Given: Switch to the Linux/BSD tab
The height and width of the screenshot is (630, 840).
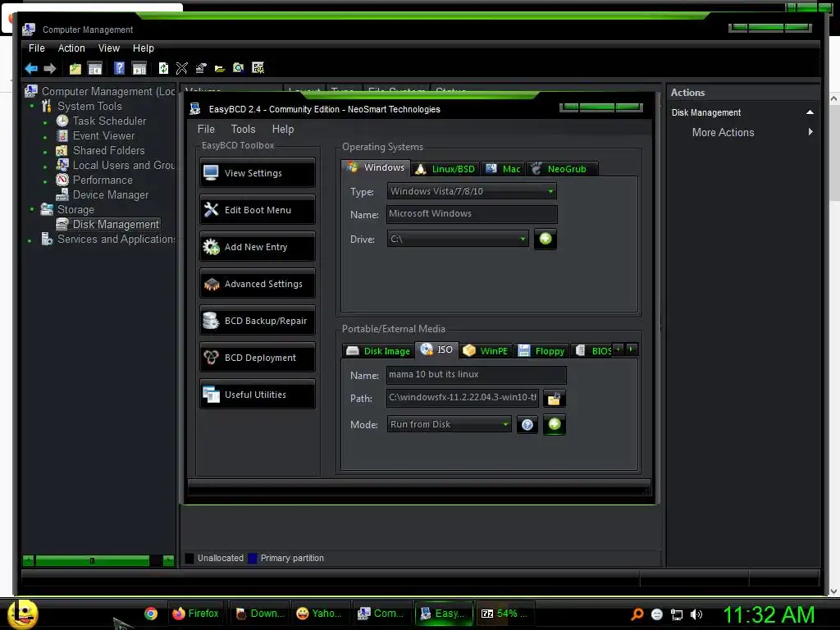Looking at the screenshot, I should 445,169.
